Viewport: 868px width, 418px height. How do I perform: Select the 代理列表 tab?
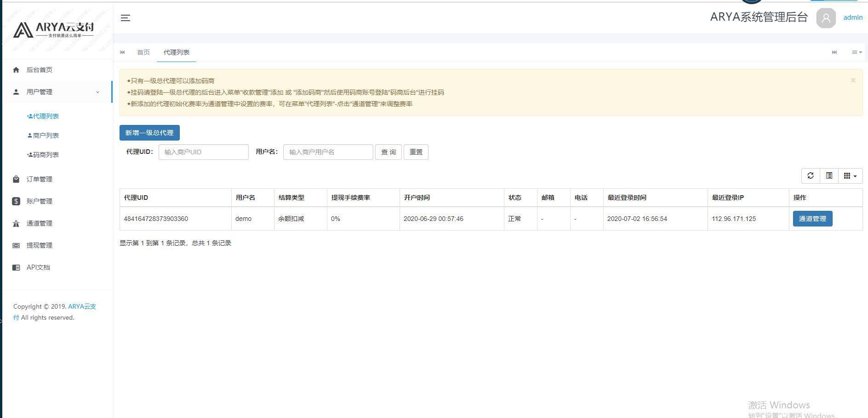[176, 52]
